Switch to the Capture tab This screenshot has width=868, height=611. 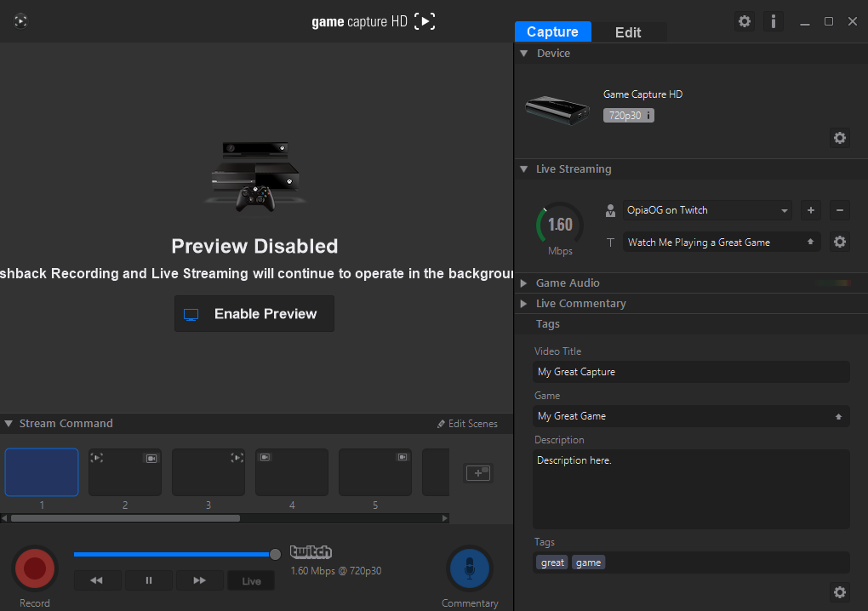(552, 31)
